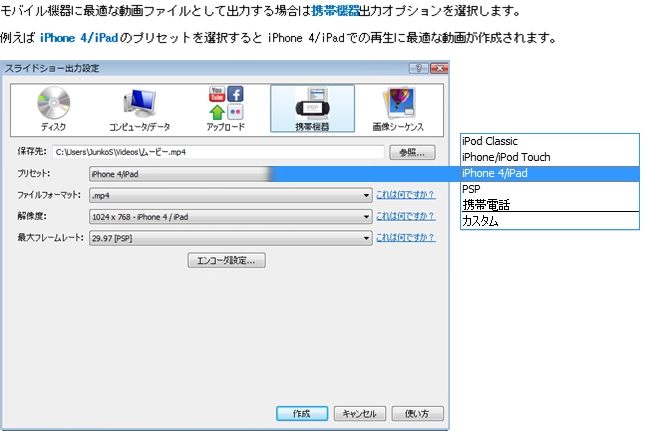This screenshot has width=646, height=431.
Task: Expand the 最大フレームレート 29.97 dropdown
Action: click(231, 238)
